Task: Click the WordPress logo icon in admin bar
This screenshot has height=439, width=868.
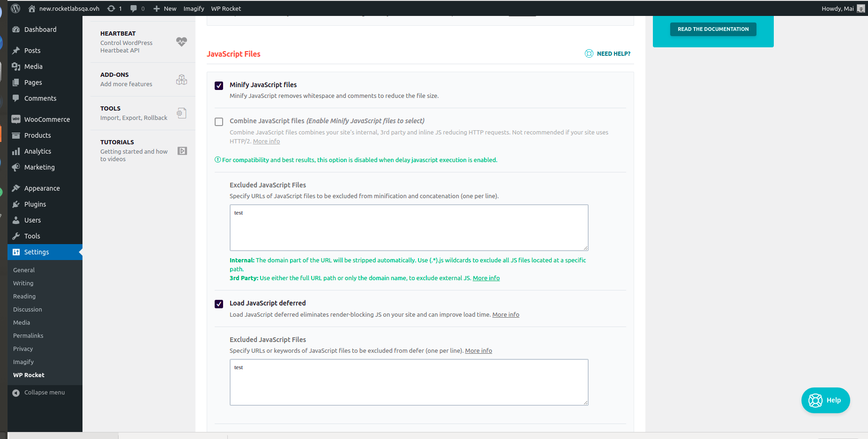Action: tap(15, 8)
